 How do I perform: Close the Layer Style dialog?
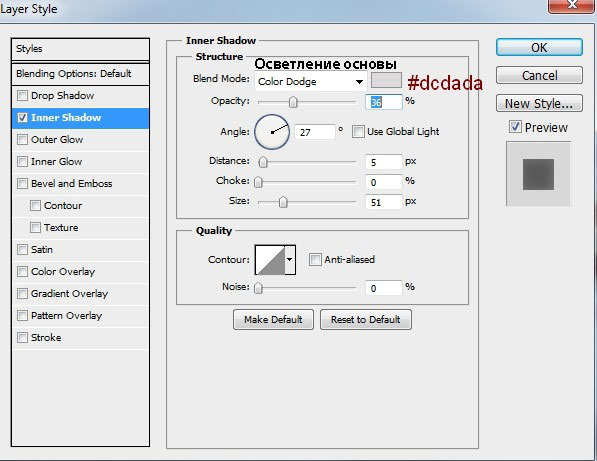571,5
